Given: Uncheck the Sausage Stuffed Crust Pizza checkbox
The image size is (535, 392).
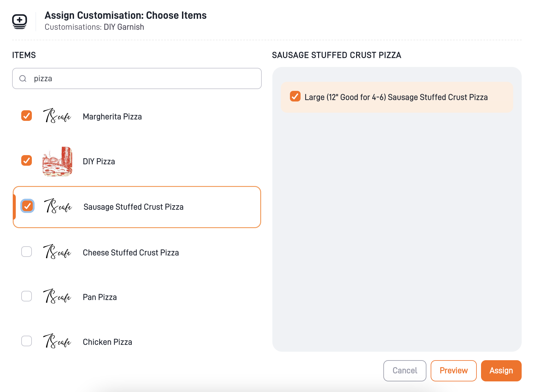Looking at the screenshot, I should tap(28, 206).
